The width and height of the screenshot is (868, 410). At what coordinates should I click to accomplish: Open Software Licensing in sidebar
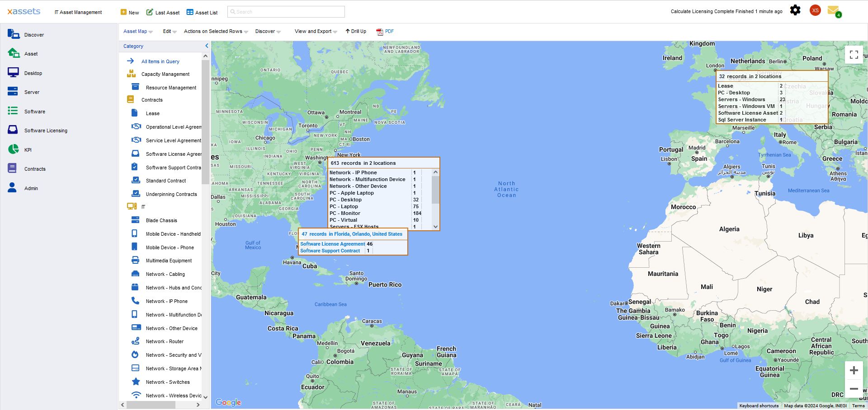[x=46, y=130]
